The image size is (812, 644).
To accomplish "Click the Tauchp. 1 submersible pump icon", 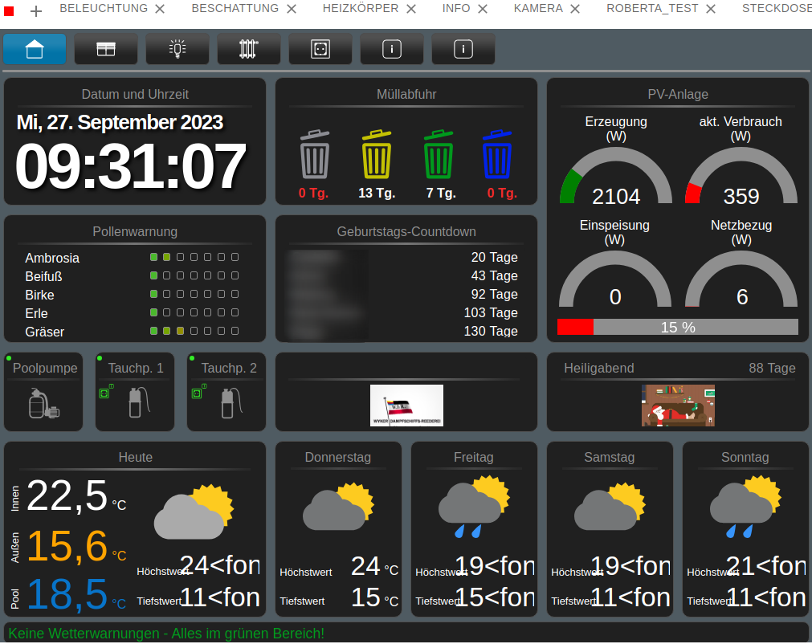I will pos(139,403).
